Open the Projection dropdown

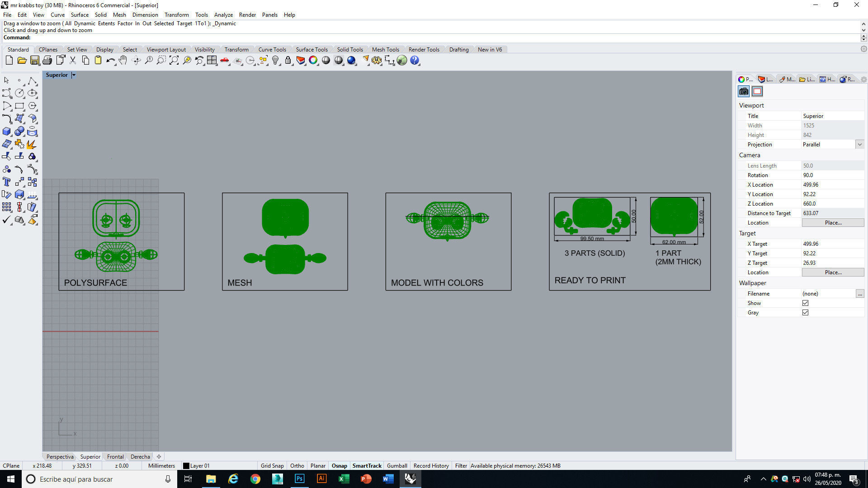pos(859,145)
